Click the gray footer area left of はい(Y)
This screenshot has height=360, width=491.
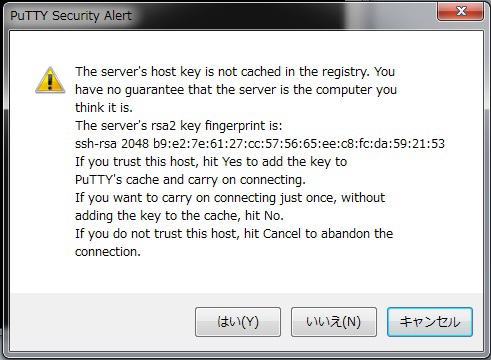click(x=102, y=322)
